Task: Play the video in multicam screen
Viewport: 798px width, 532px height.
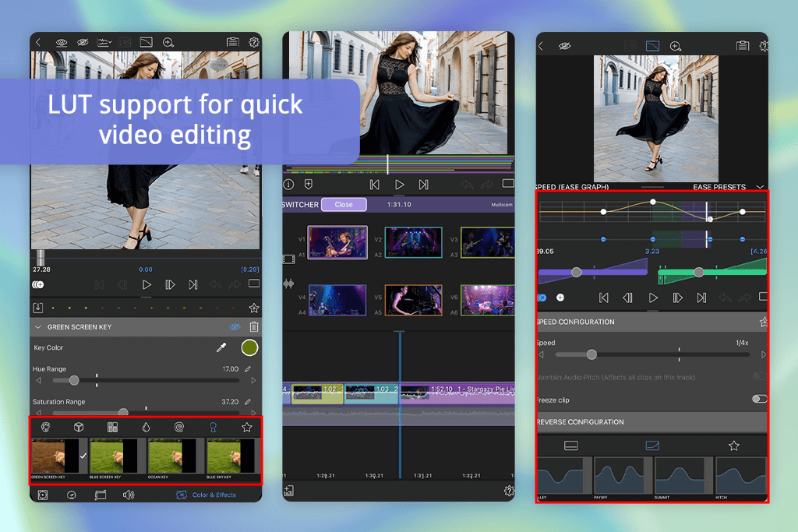Action: click(400, 185)
